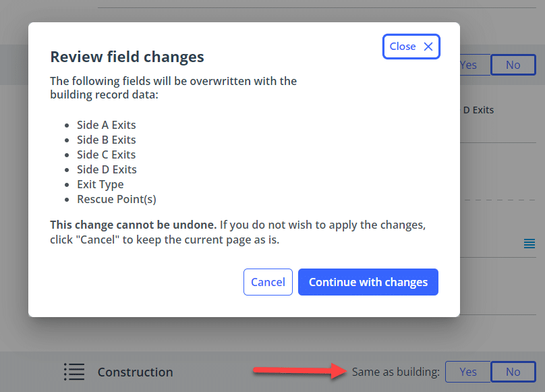Click Side C Exits in the list

pos(107,155)
